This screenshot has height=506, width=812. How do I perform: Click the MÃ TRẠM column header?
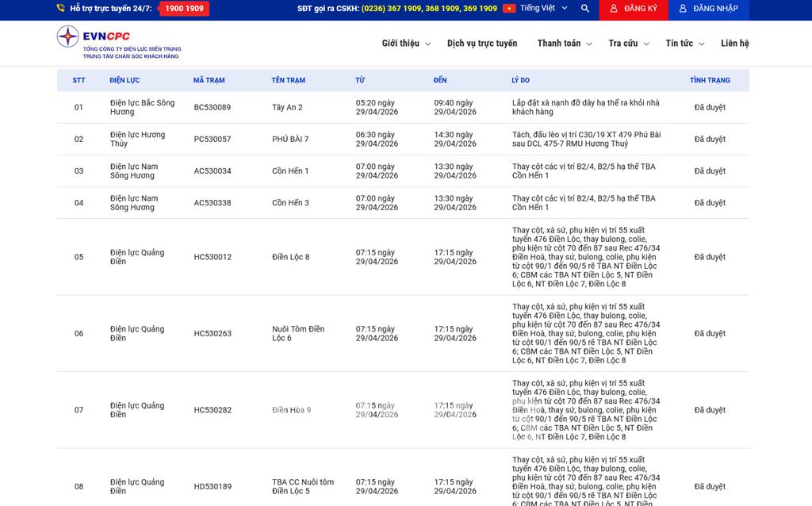(209, 80)
